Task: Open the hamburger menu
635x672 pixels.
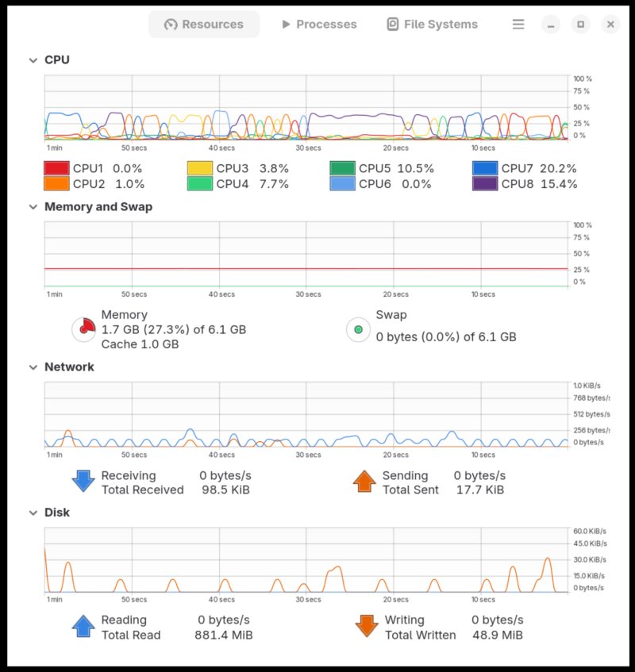Action: 518,24
